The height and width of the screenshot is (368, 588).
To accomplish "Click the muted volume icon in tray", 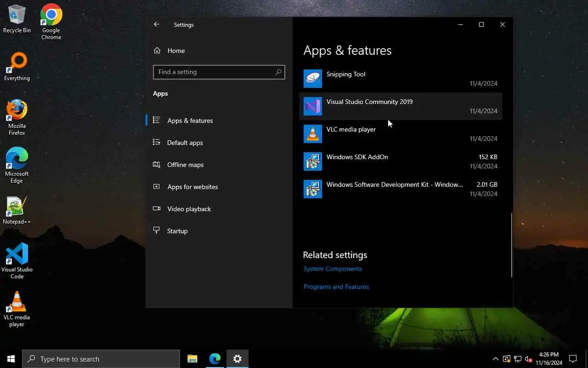I will click(x=529, y=359).
